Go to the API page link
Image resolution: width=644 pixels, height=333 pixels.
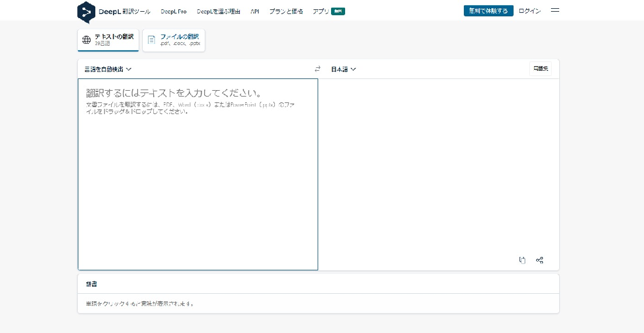[254, 11]
